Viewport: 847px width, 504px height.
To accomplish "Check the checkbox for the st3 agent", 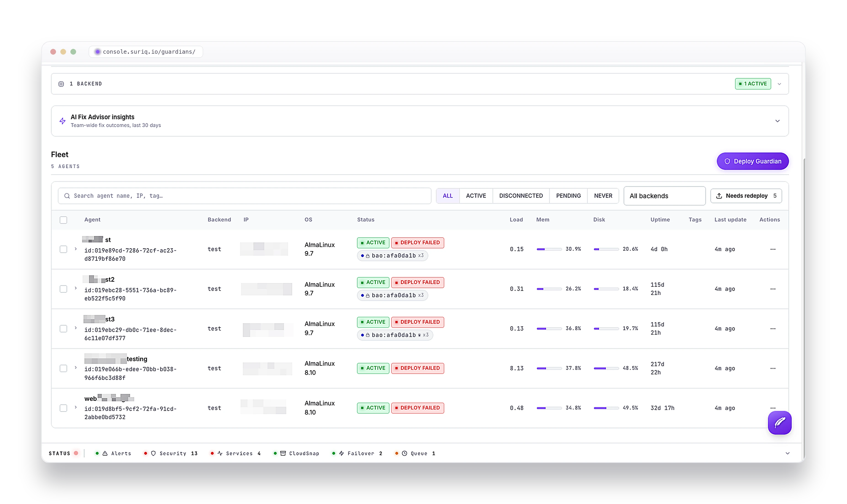I will (63, 329).
